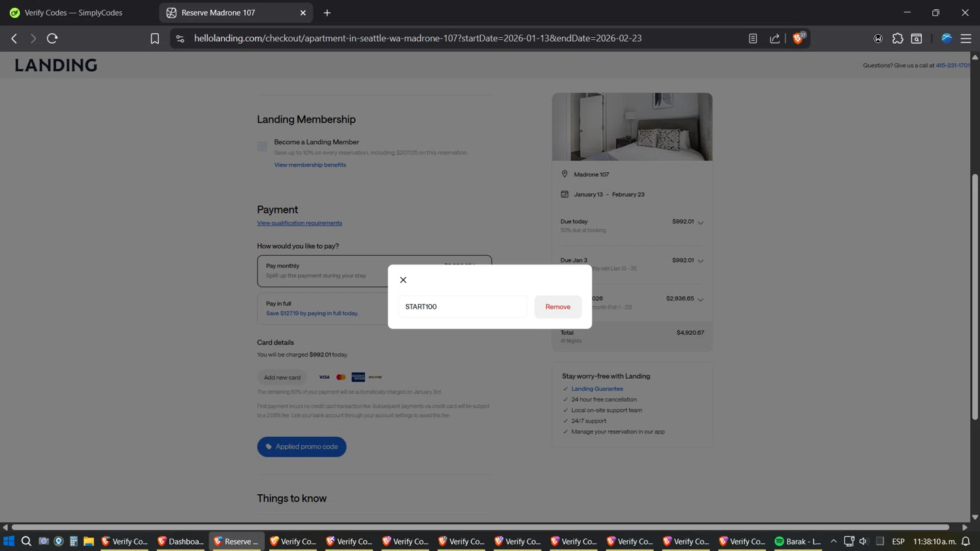Expand the Due Jan 3 breakdown
980x551 pixels.
(700, 261)
